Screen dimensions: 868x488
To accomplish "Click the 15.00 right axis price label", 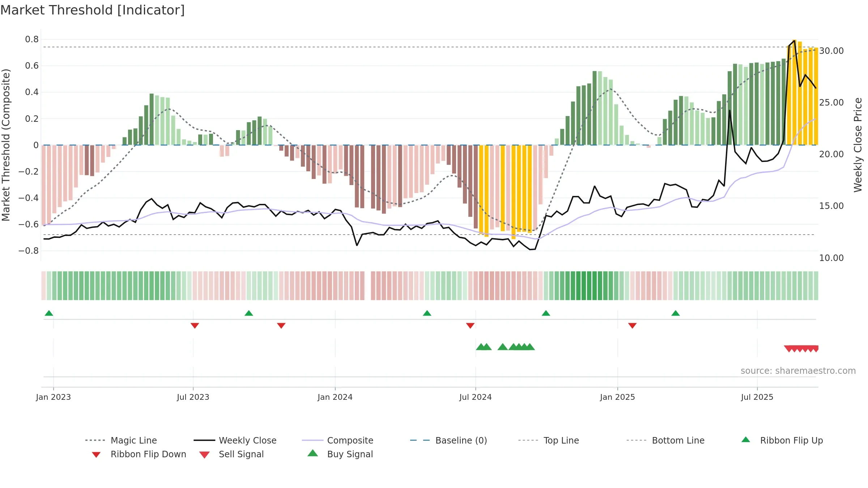I will (x=831, y=206).
